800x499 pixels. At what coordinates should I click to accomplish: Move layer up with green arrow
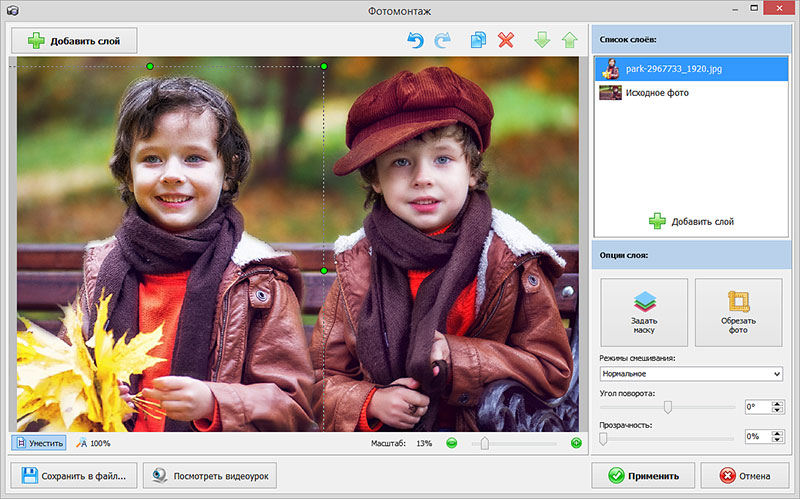pos(569,40)
